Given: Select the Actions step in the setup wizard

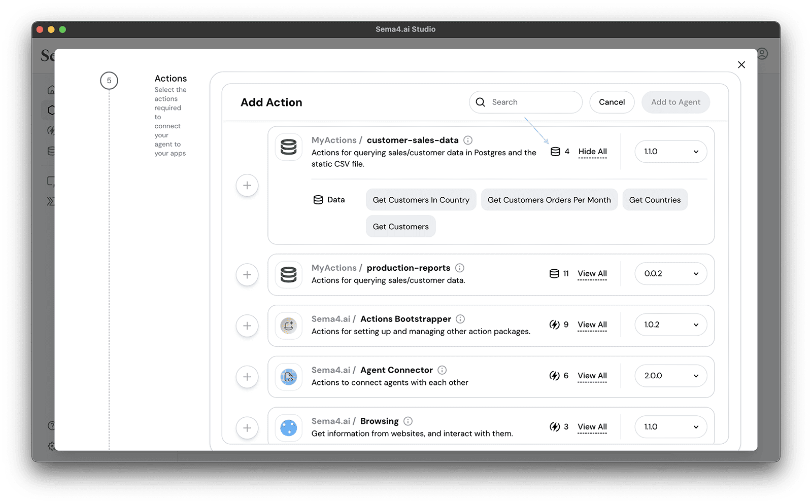Looking at the screenshot, I should pos(109,81).
